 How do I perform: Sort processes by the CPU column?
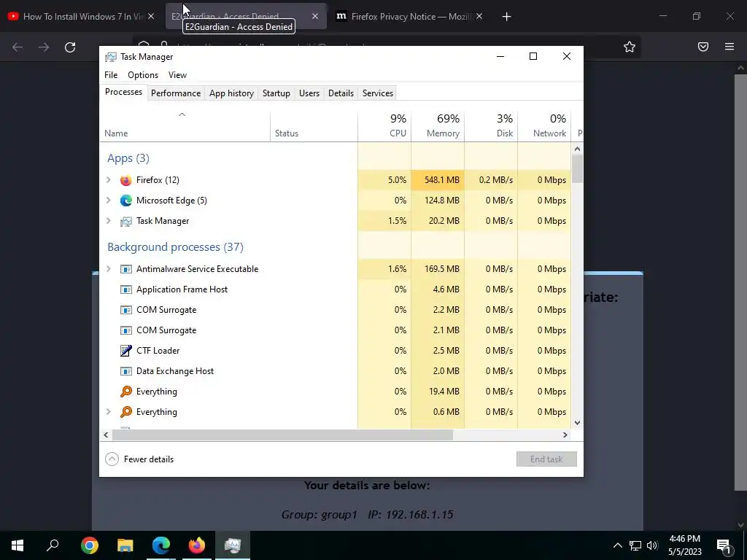point(384,125)
